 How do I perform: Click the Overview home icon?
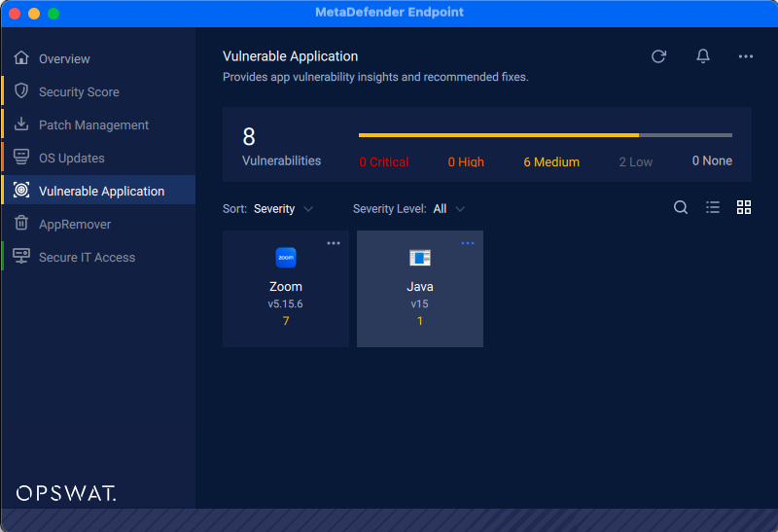(21, 58)
